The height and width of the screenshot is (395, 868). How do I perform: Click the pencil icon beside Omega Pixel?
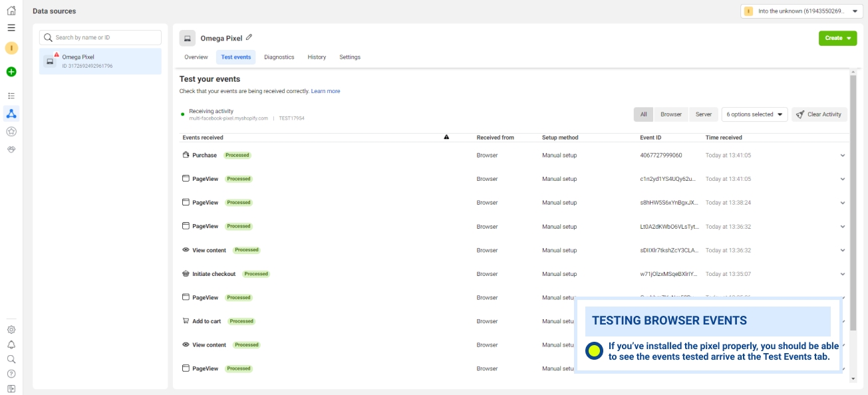[249, 38]
